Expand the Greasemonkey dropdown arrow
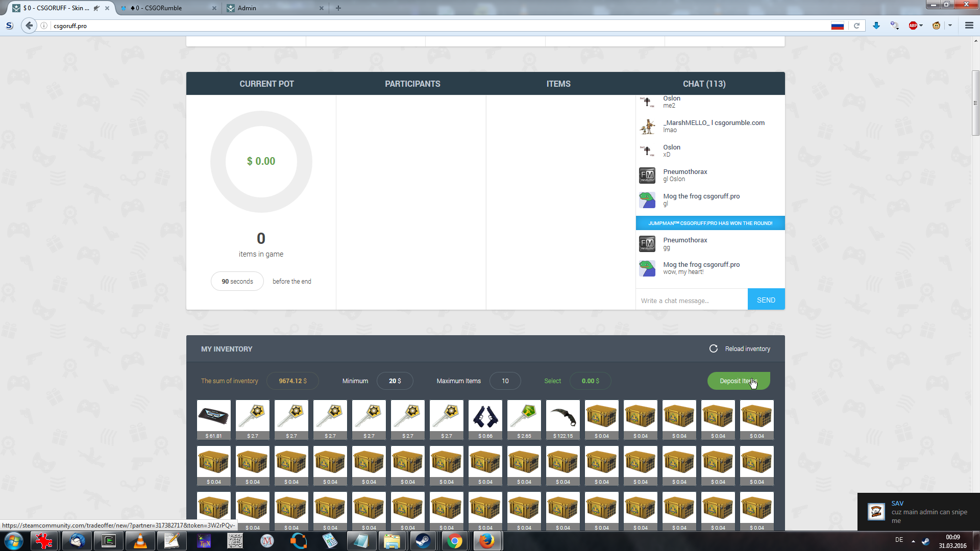Image resolution: width=980 pixels, height=551 pixels. coord(950,26)
